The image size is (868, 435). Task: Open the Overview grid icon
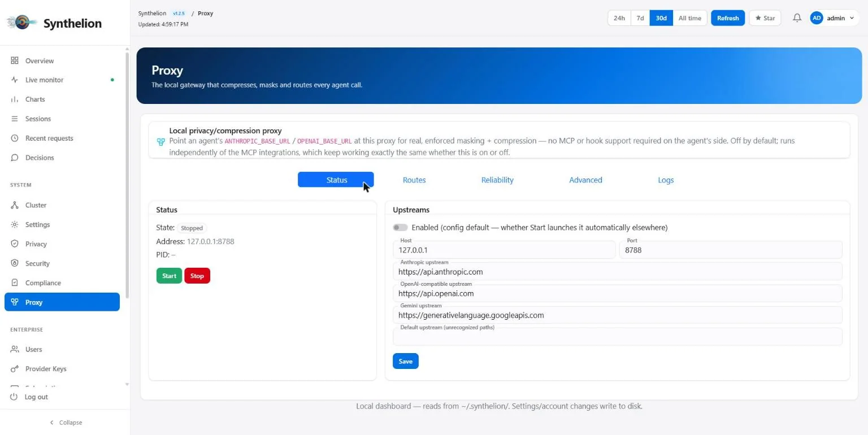click(x=15, y=60)
